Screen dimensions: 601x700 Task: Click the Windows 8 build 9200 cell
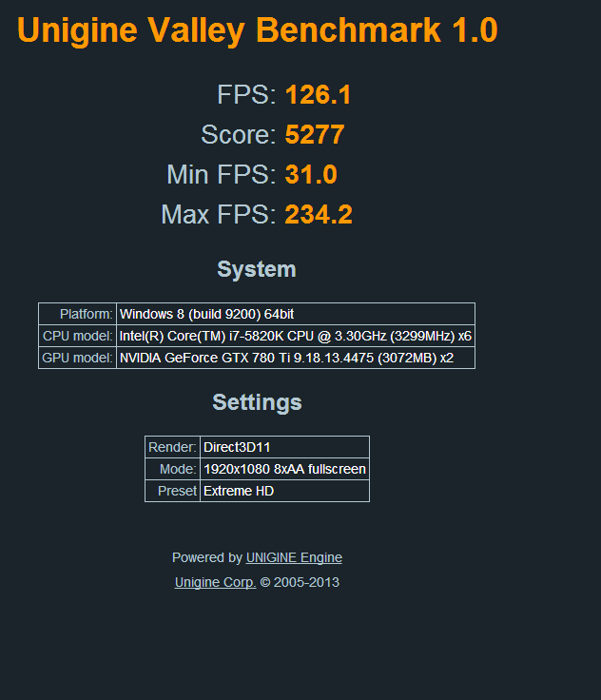point(296,314)
